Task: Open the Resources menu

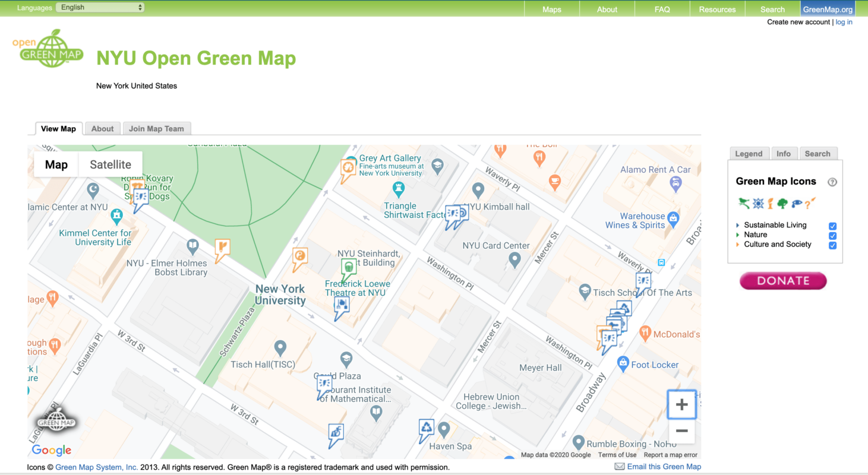Action: (717, 9)
